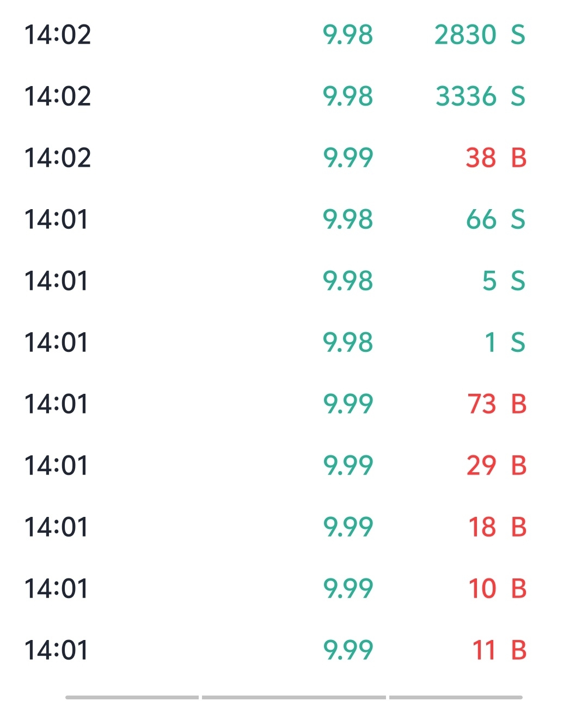Select the 2830 S sell trade row

click(x=479, y=35)
